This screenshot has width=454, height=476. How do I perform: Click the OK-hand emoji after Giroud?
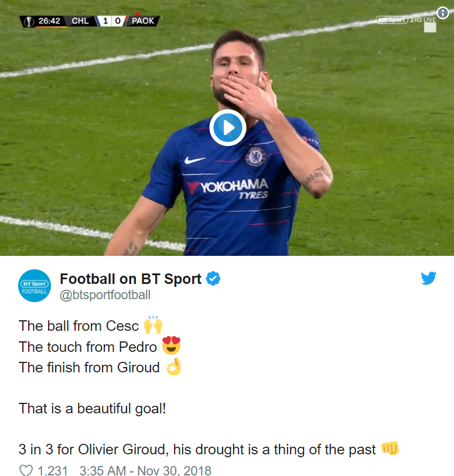pyautogui.click(x=174, y=368)
